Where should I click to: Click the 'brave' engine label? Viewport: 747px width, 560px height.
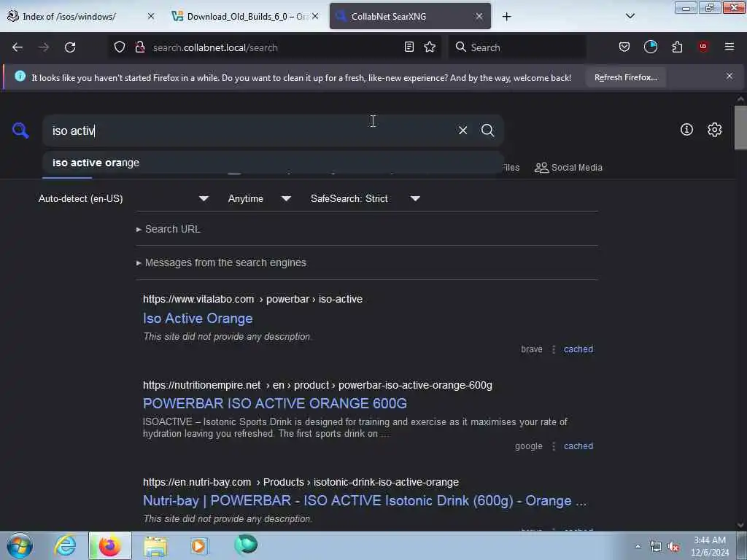(x=532, y=349)
